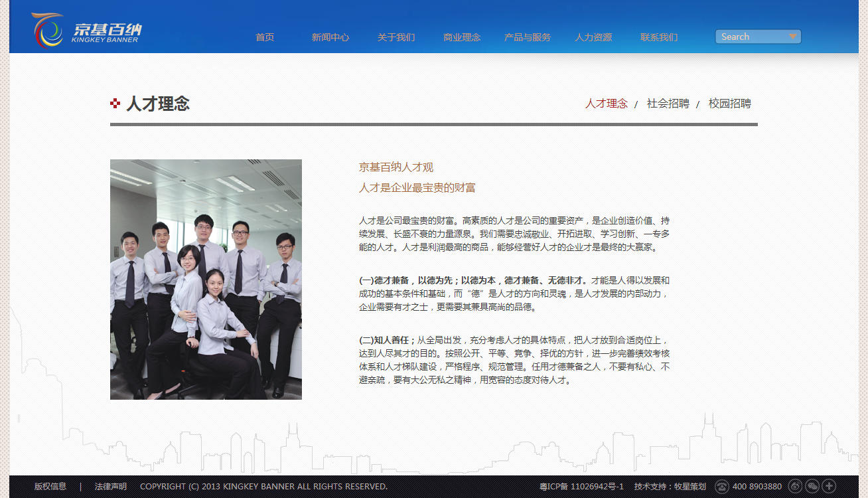Open the 社会招聘 breadcrumb link

coord(668,104)
